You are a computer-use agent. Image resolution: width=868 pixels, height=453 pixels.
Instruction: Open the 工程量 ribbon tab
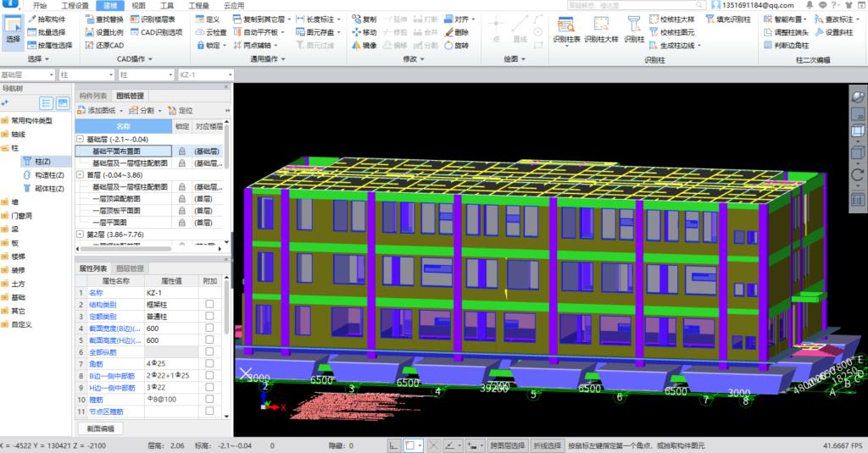click(x=198, y=5)
